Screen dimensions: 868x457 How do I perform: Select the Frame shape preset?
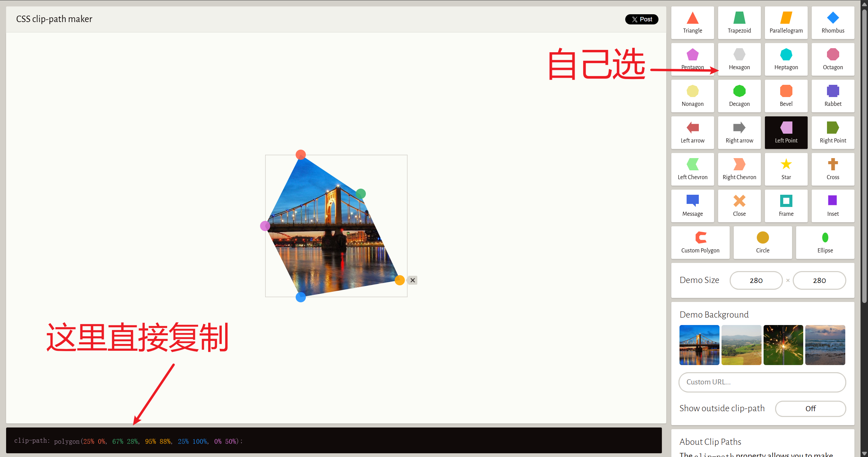tap(786, 206)
